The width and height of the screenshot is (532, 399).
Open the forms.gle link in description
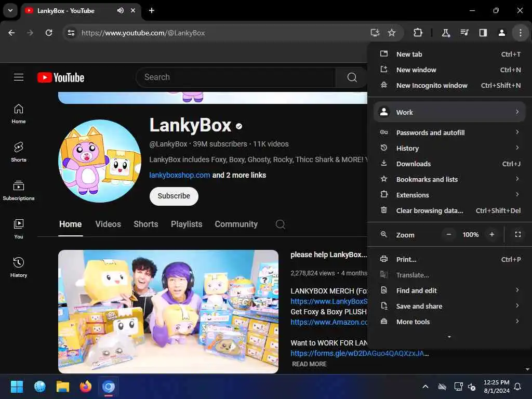(360, 353)
